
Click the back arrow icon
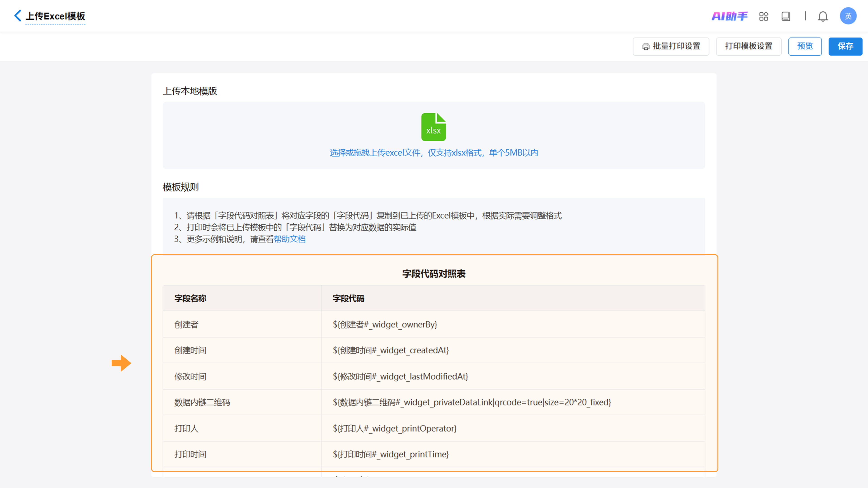tap(18, 16)
